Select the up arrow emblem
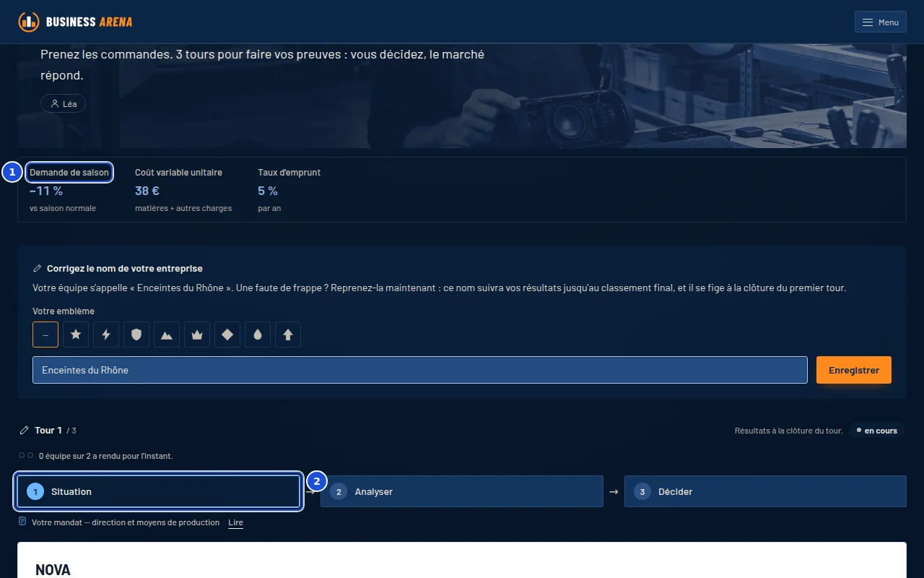Screen dimensions: 924x578 pyautogui.click(x=288, y=335)
